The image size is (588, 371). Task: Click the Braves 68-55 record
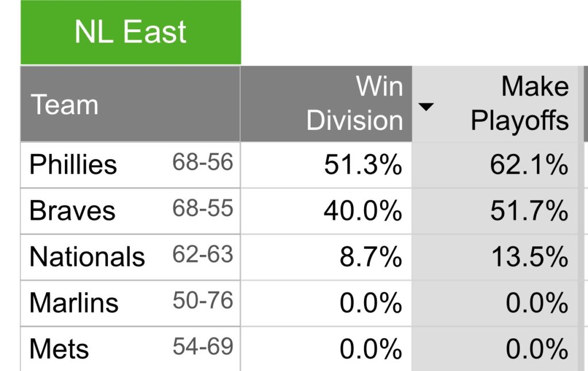203,208
